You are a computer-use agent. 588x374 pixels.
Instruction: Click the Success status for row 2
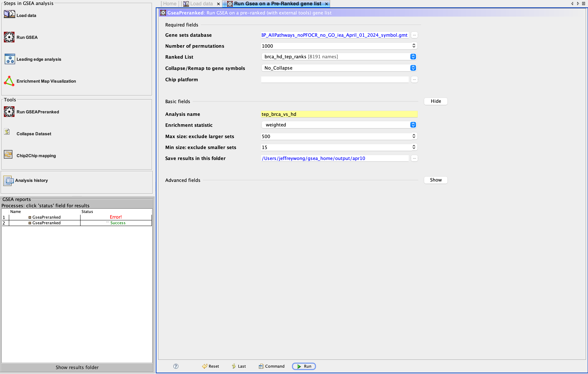[118, 223]
